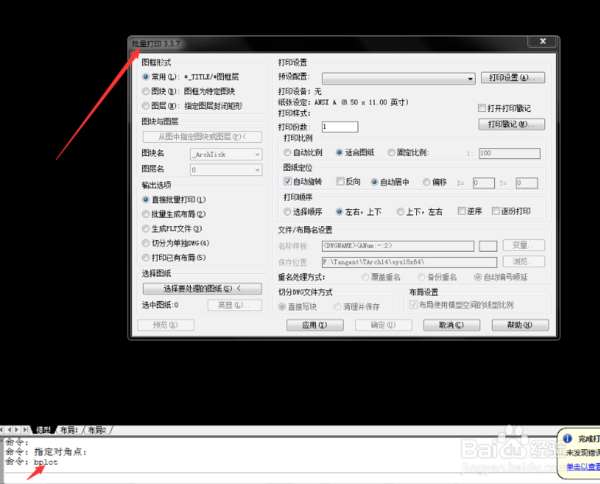Image resolution: width=600 pixels, height=484 pixels.
Task: Select 覆盖重名 duplicate handling option
Action: click(365, 277)
